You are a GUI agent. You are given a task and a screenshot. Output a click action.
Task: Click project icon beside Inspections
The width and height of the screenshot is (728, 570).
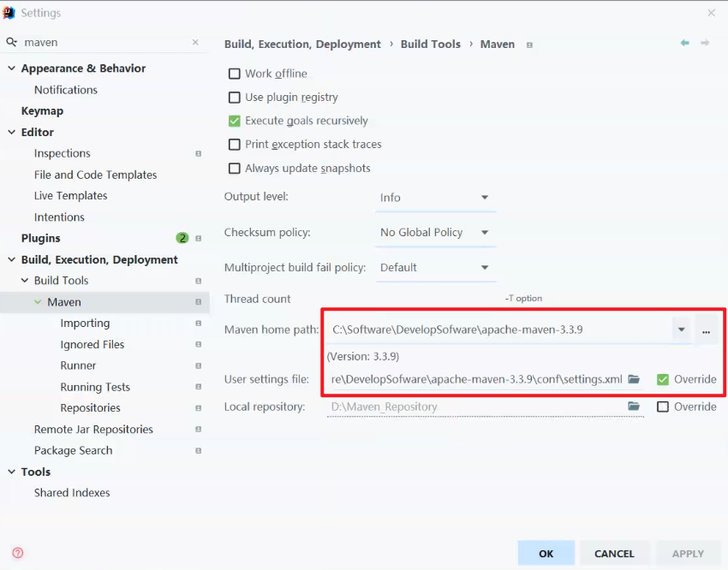click(x=198, y=153)
